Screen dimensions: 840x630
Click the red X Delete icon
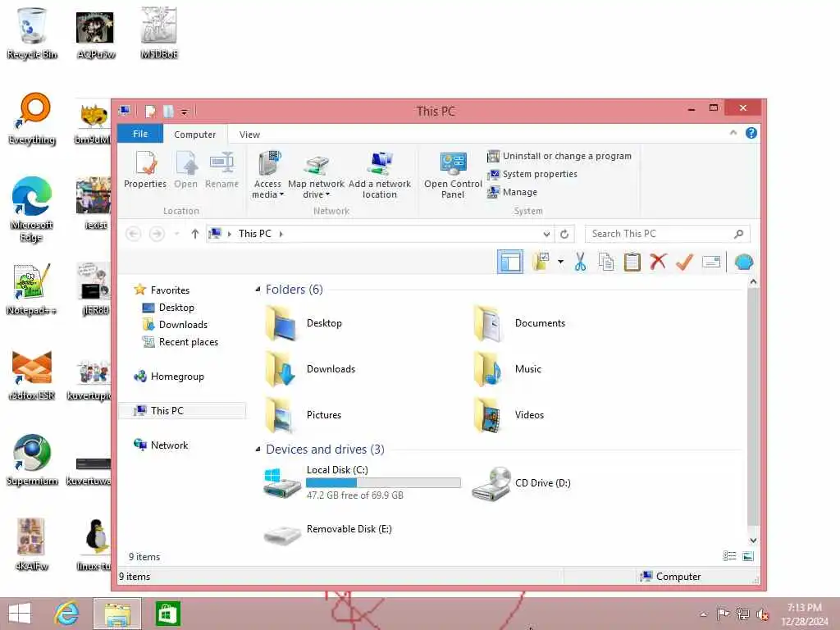(658, 262)
